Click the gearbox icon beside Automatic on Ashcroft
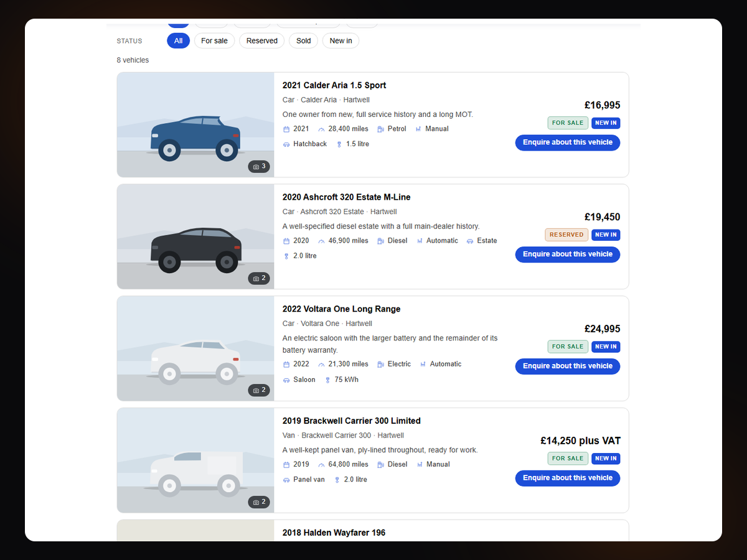Image resolution: width=747 pixels, height=560 pixels. [420, 241]
